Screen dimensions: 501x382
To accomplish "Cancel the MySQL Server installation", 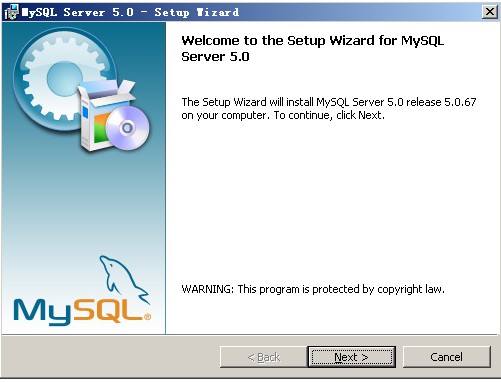I will point(447,357).
